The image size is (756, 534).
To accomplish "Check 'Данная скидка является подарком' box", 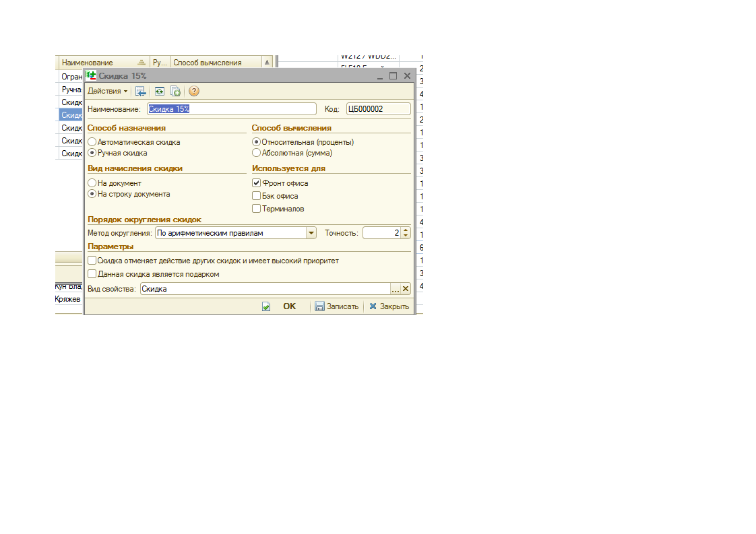I will click(x=92, y=274).
